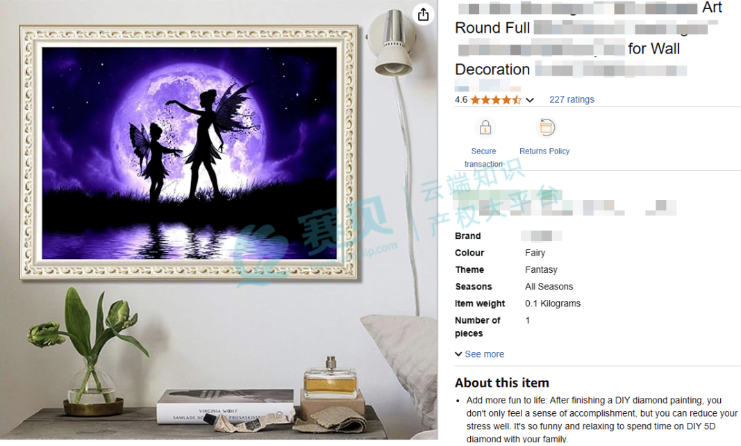Click the Fairy colour value
741x446 pixels.
pos(535,253)
